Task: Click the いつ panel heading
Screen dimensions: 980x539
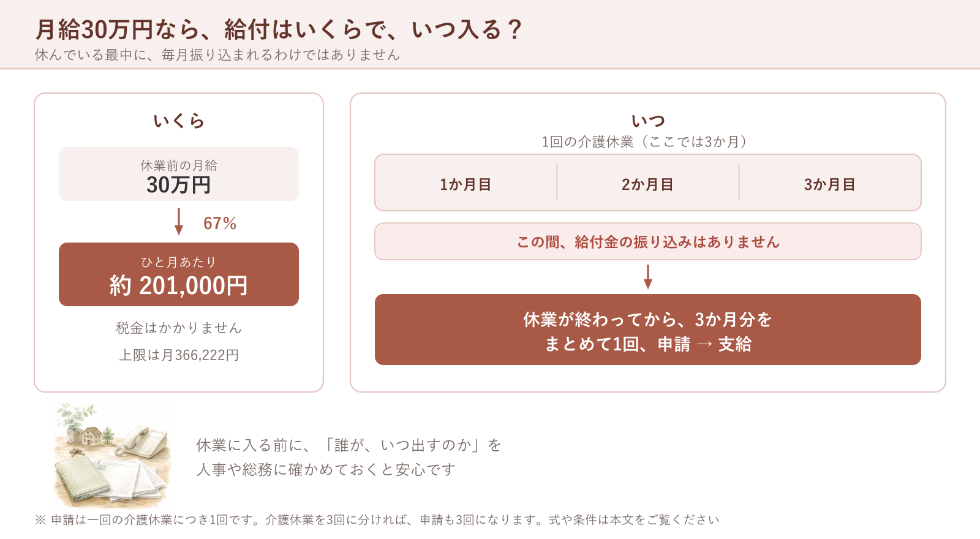Action: (x=648, y=121)
